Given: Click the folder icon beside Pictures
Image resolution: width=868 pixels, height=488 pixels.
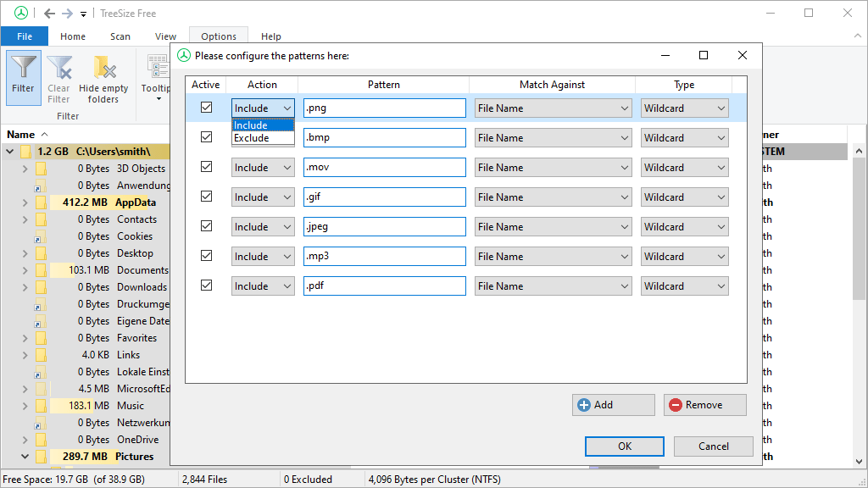Looking at the screenshot, I should 41,457.
